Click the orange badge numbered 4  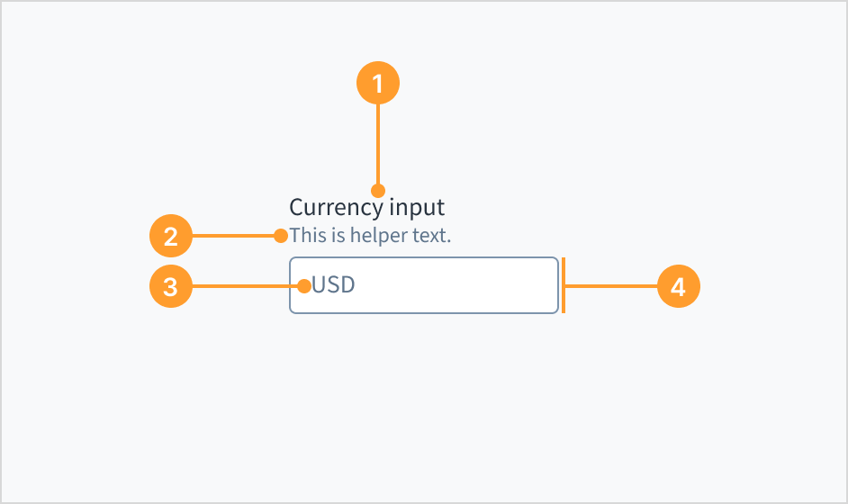click(679, 287)
